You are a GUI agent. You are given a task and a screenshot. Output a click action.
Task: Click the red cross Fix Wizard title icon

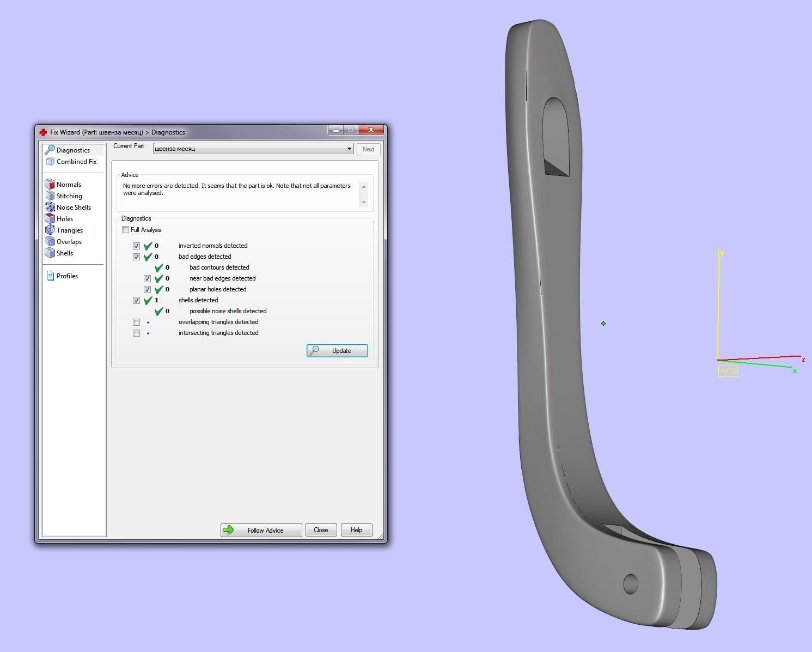tap(43, 132)
